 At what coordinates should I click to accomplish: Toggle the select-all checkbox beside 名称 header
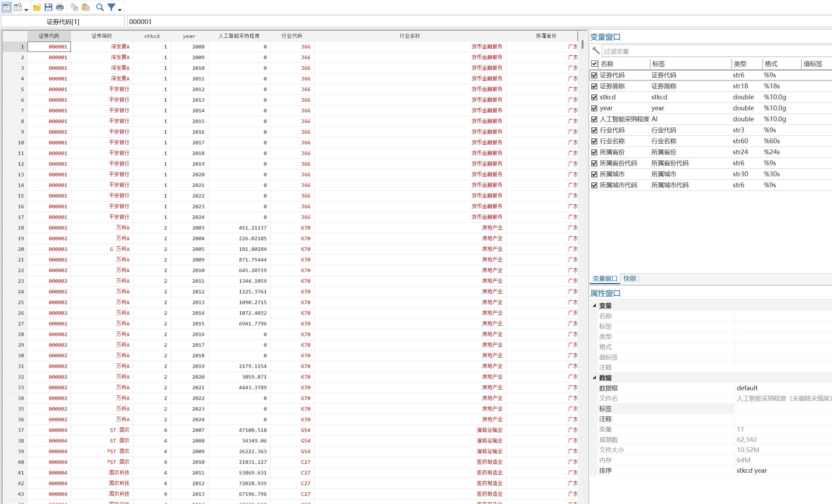pyautogui.click(x=594, y=64)
